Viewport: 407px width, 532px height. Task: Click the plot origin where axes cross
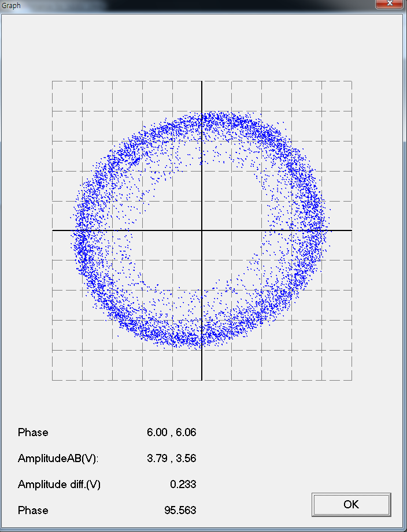[x=202, y=230]
